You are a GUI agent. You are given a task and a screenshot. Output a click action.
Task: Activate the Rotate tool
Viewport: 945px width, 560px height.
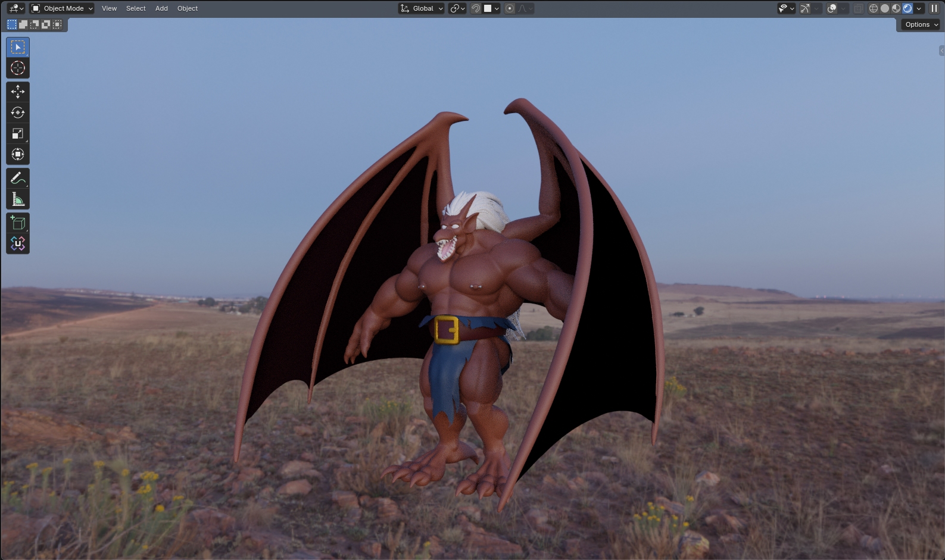coord(18,112)
